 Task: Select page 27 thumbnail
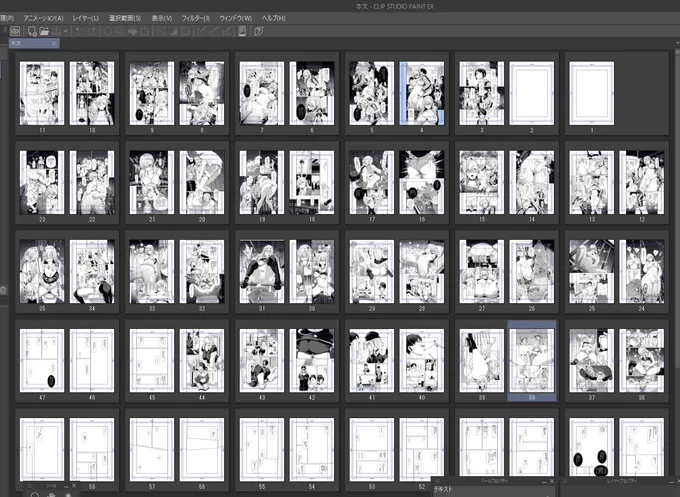pos(482,271)
